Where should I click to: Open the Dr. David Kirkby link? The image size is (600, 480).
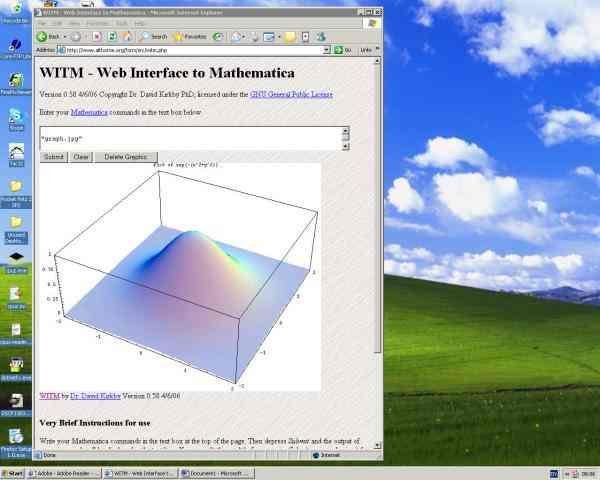95,396
